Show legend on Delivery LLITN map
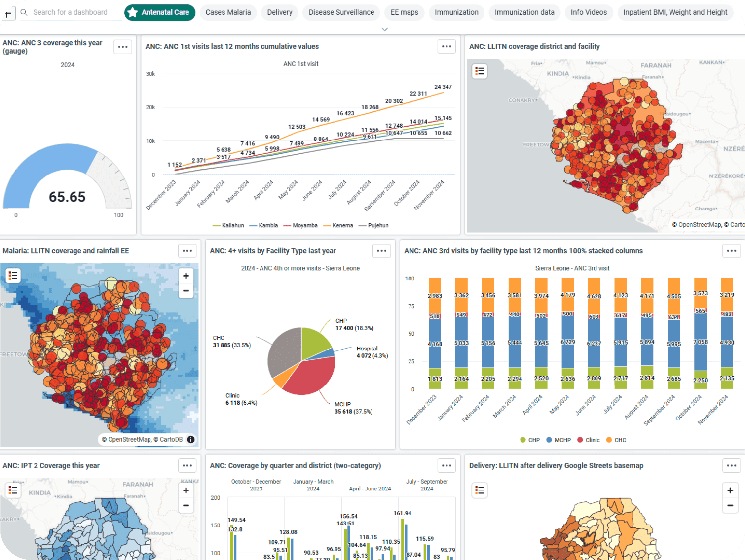This screenshot has height=560, width=745. click(479, 490)
